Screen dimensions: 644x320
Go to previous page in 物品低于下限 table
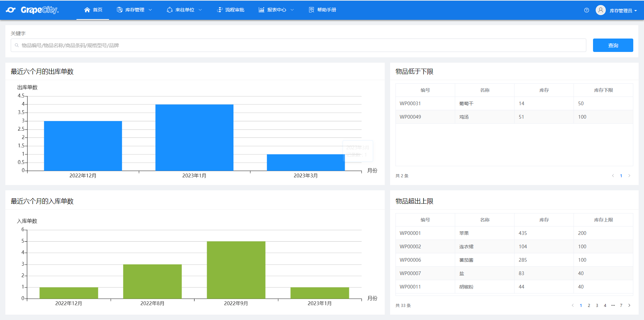(613, 176)
